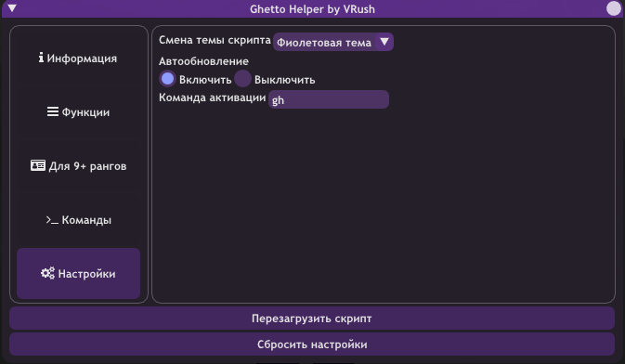Collapse the window using the title bar triangle
Viewport: 625px width, 364px height.
(12, 8)
